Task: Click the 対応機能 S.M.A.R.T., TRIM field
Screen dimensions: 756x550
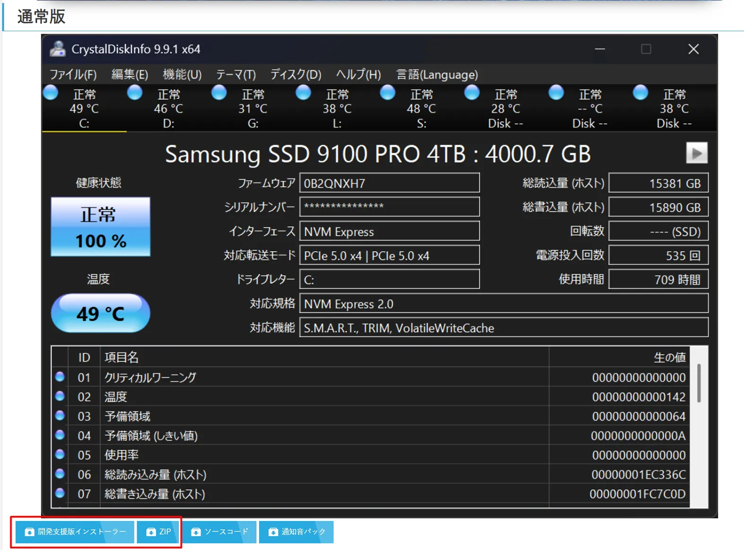Action: click(x=504, y=327)
